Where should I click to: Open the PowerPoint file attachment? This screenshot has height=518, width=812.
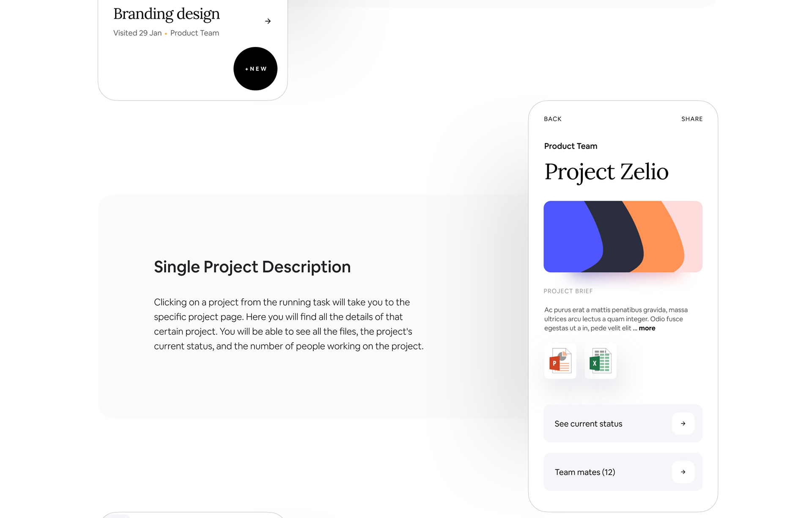point(560,361)
